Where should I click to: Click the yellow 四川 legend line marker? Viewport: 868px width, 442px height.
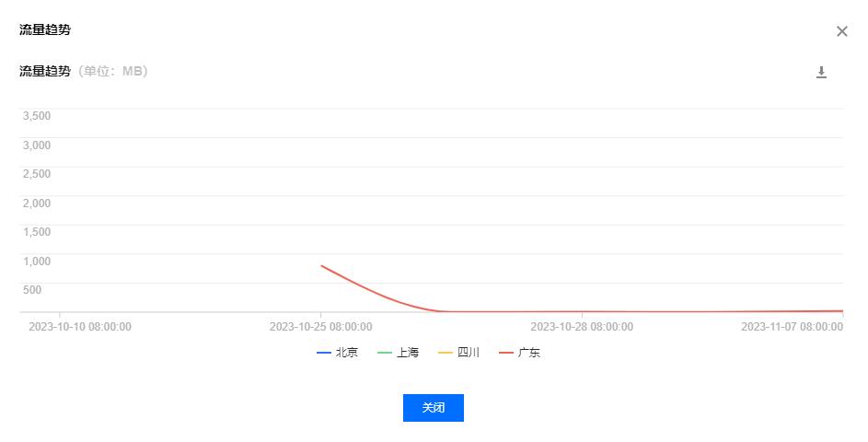[x=446, y=353]
